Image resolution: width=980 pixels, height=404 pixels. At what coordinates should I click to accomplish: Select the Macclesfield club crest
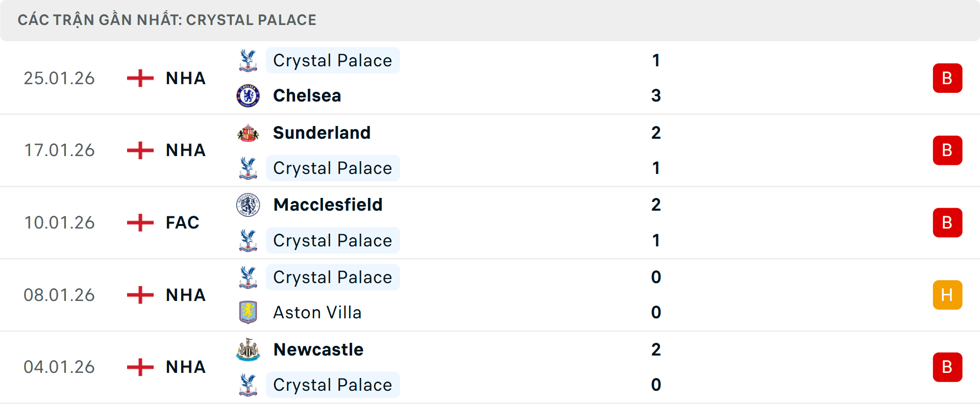pyautogui.click(x=248, y=205)
